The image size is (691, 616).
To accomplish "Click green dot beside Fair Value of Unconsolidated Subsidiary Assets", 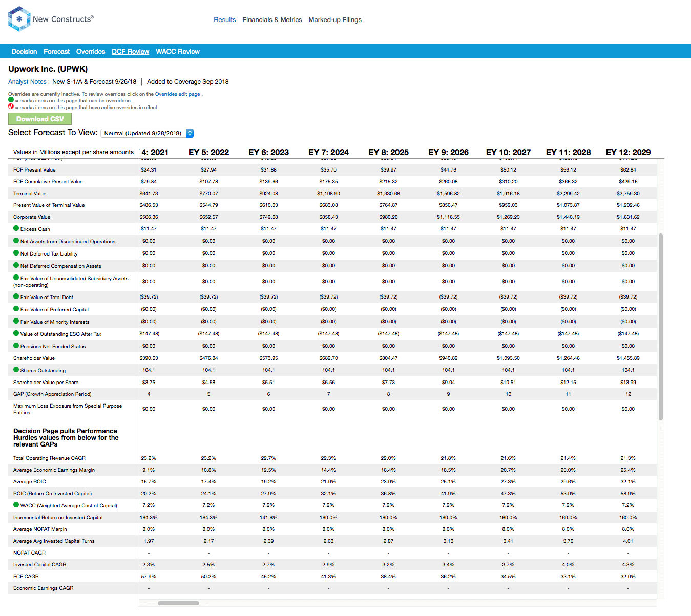I will [16, 278].
